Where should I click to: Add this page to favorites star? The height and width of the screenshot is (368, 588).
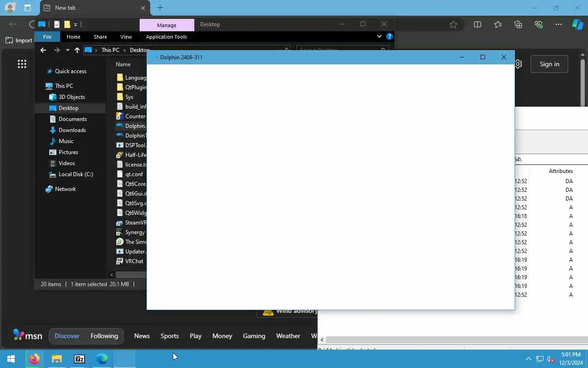pos(453,24)
